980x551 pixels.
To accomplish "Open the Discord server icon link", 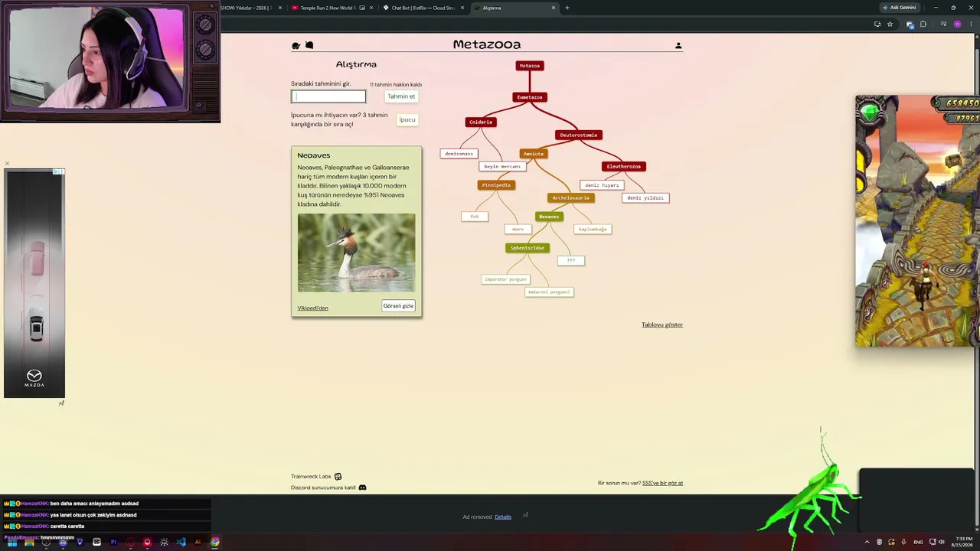I will [x=362, y=487].
